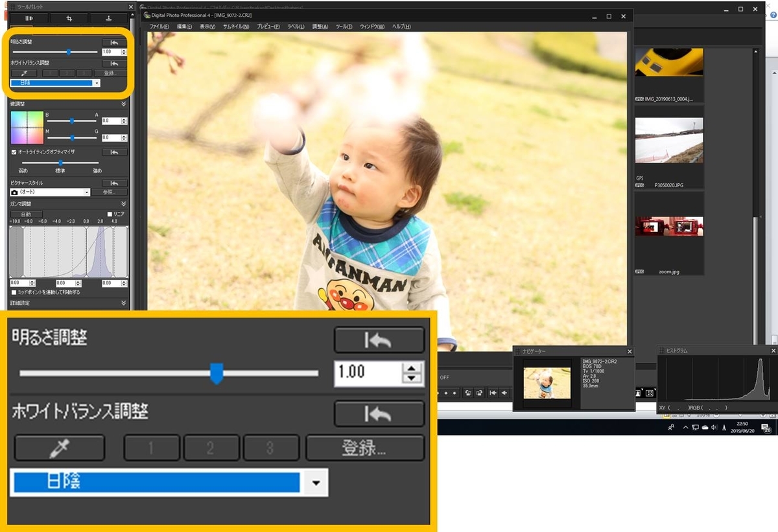Jump to the first image arrow icon
This screenshot has width=778, height=532.
click(493, 393)
